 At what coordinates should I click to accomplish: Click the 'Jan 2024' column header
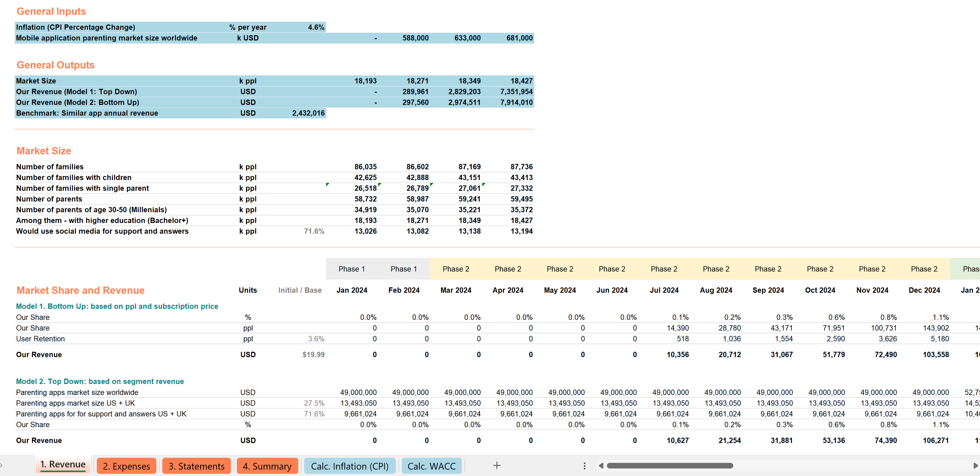click(x=352, y=290)
